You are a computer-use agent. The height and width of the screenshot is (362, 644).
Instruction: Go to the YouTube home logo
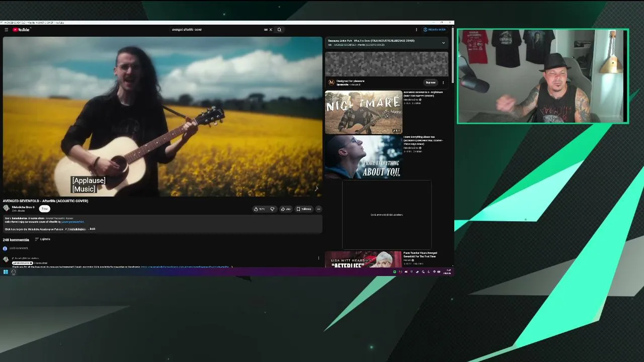point(22,30)
